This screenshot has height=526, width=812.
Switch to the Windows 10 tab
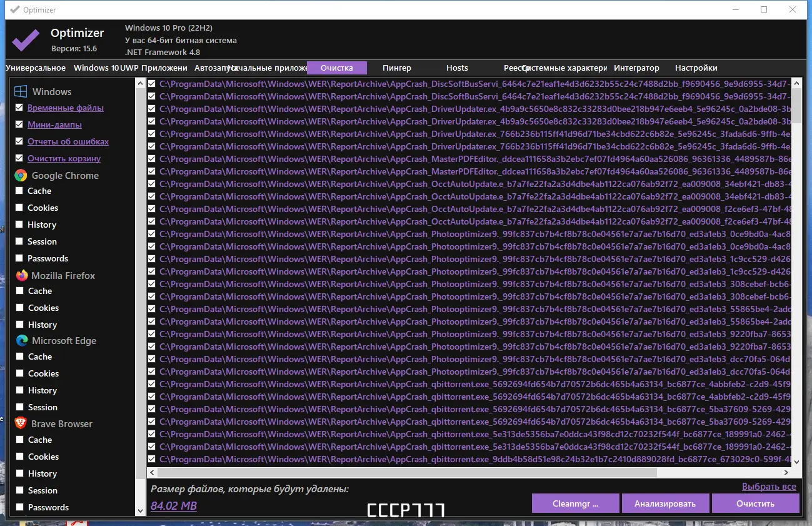[x=96, y=68]
